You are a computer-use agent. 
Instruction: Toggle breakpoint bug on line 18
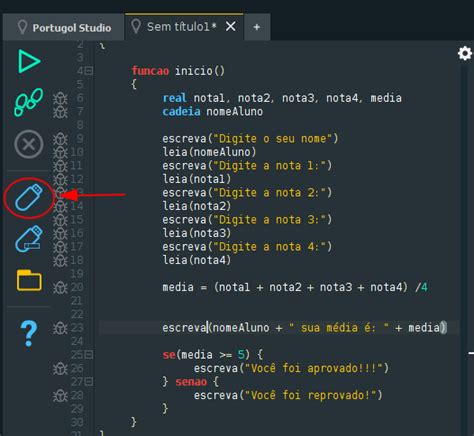(60, 260)
